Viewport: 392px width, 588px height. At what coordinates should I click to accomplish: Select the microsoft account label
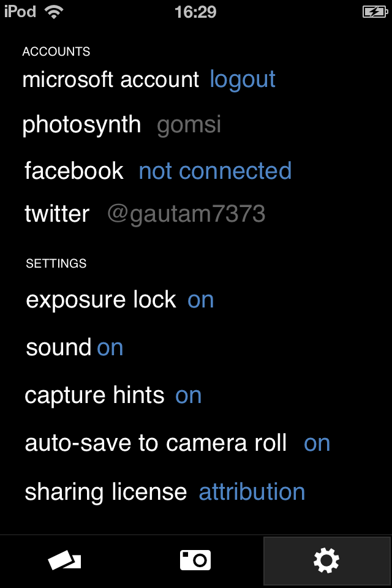(x=111, y=80)
